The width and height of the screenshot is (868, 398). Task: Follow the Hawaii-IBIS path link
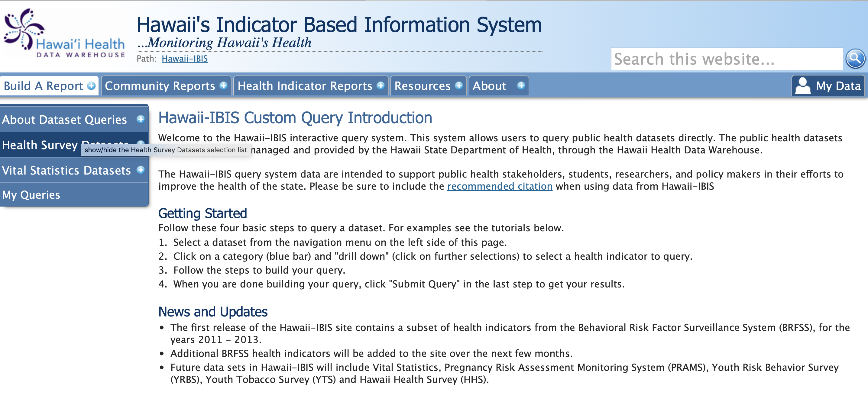(x=184, y=59)
